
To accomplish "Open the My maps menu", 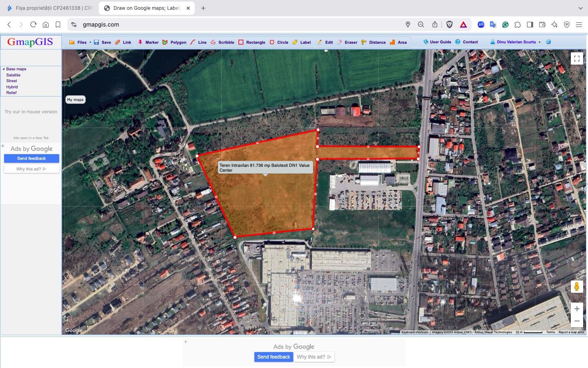I will [x=75, y=99].
